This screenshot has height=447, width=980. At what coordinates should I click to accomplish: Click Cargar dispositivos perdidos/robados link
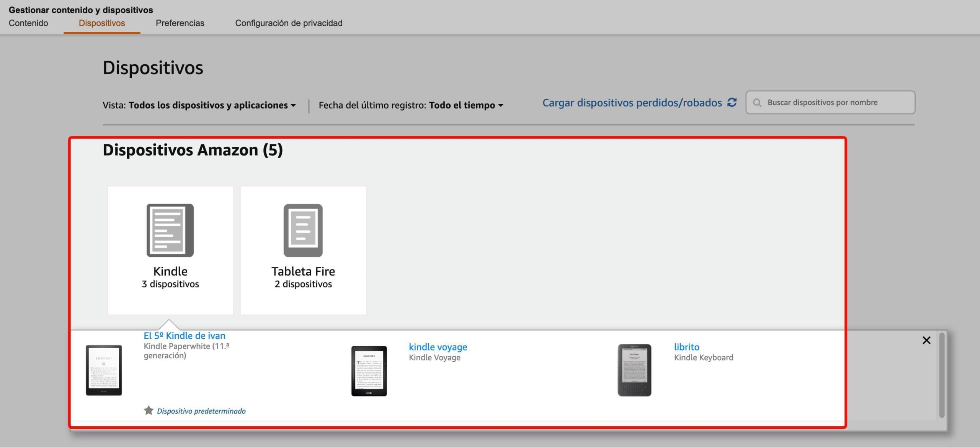pyautogui.click(x=632, y=103)
